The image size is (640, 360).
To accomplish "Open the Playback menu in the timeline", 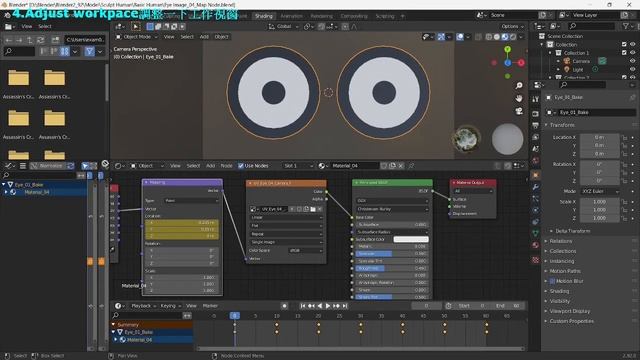I will tap(143, 306).
